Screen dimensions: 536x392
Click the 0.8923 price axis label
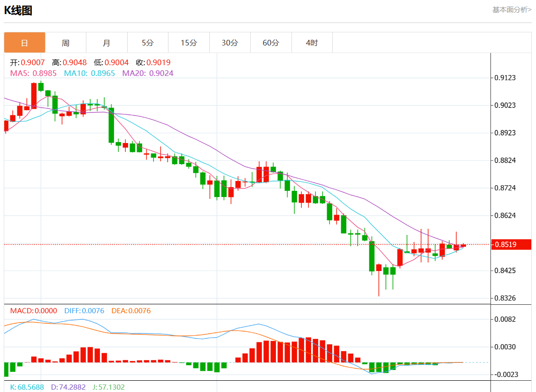coord(505,133)
